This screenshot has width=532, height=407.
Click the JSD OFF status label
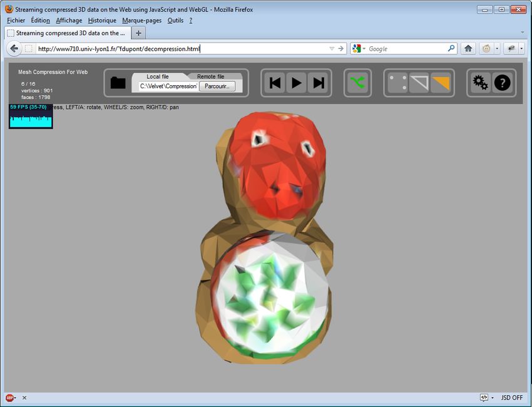(511, 398)
